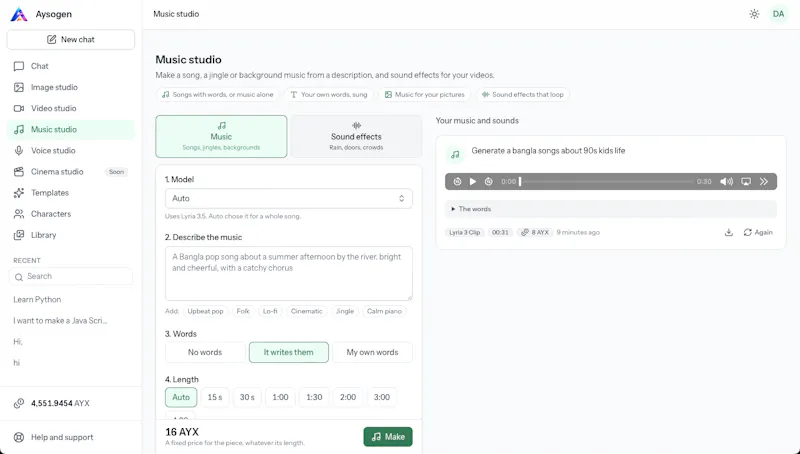Click Sound effects that loop chip

(522, 94)
